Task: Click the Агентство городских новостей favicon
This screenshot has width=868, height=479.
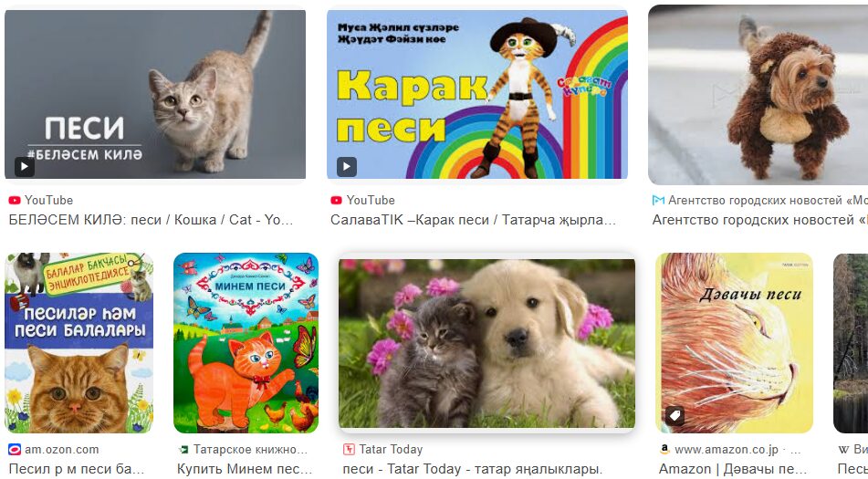Action: [x=658, y=200]
